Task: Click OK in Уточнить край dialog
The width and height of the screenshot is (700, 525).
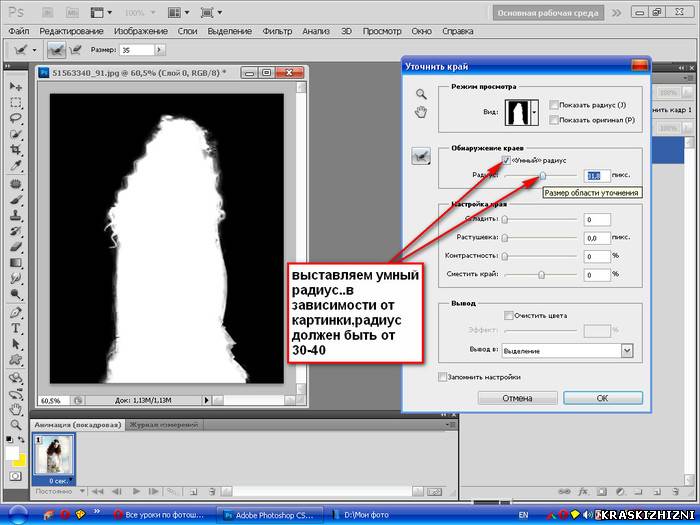Action: click(x=603, y=398)
